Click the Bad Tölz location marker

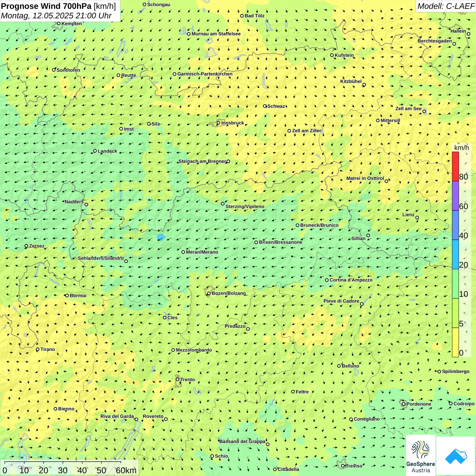click(x=242, y=16)
